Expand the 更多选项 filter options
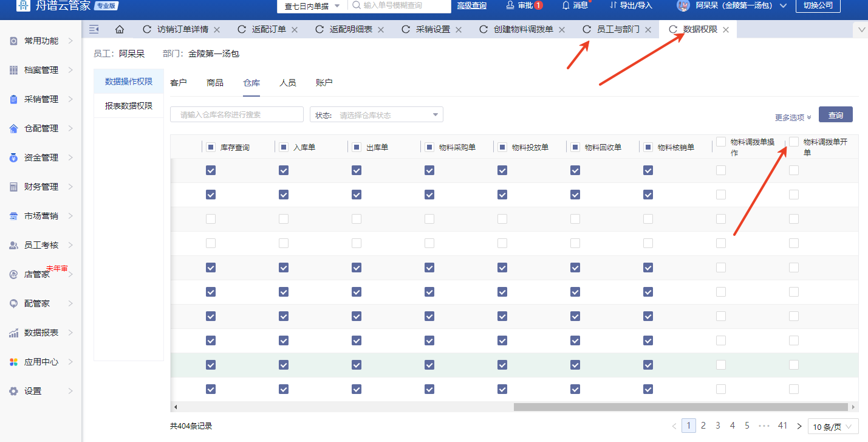 (x=793, y=117)
